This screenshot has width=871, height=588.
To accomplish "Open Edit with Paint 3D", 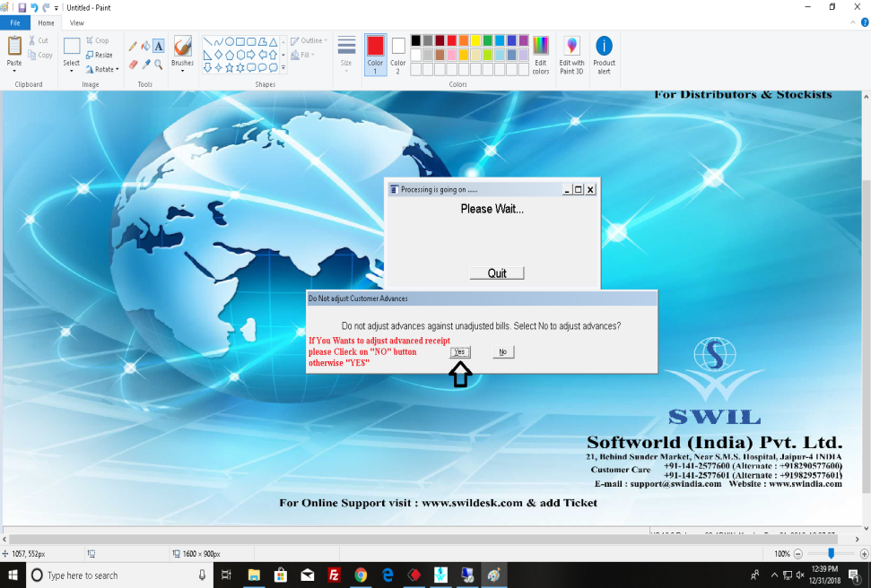I will point(571,54).
